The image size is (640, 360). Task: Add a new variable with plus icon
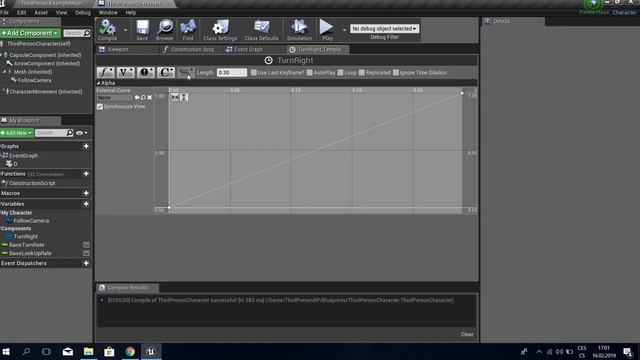[86, 204]
